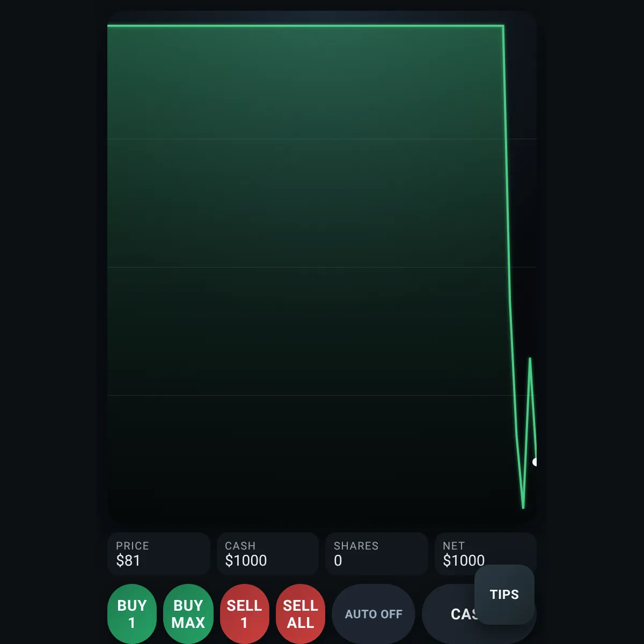This screenshot has height=644, width=644.
Task: Click the NET $1000 stat card
Action: 486,554
